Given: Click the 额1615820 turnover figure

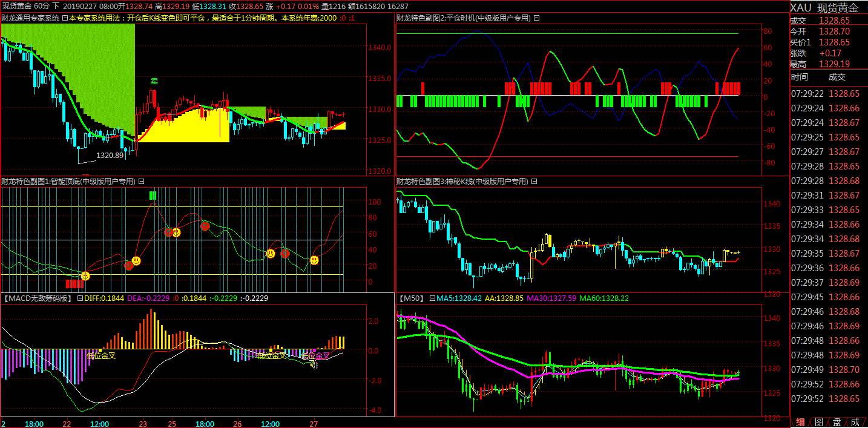Looking at the screenshot, I should [x=366, y=6].
